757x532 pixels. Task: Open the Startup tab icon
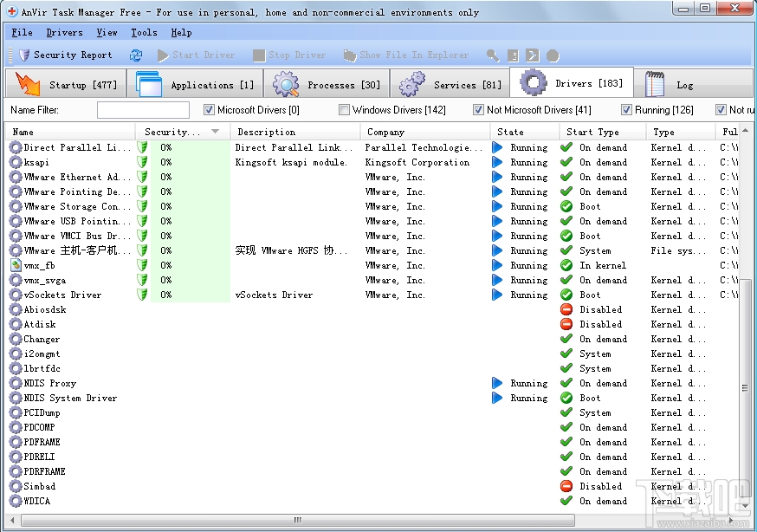click(x=27, y=84)
